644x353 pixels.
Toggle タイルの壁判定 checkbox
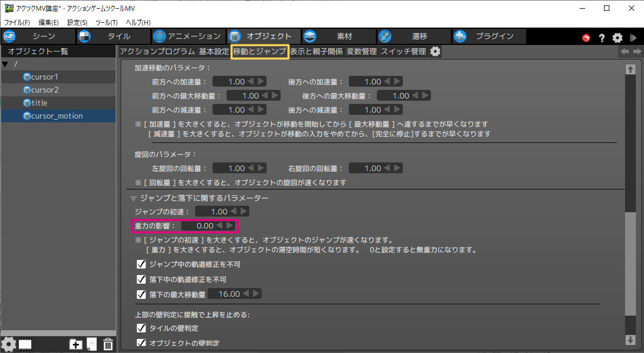point(142,328)
